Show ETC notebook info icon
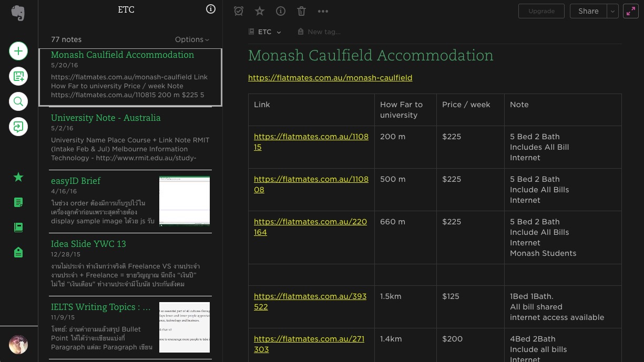Image resolution: width=644 pixels, height=362 pixels. 211,9
